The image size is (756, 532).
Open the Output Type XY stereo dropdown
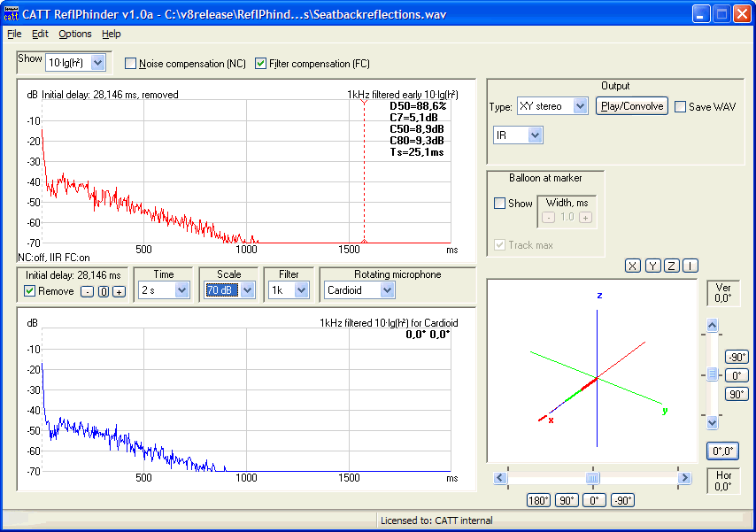(x=580, y=106)
